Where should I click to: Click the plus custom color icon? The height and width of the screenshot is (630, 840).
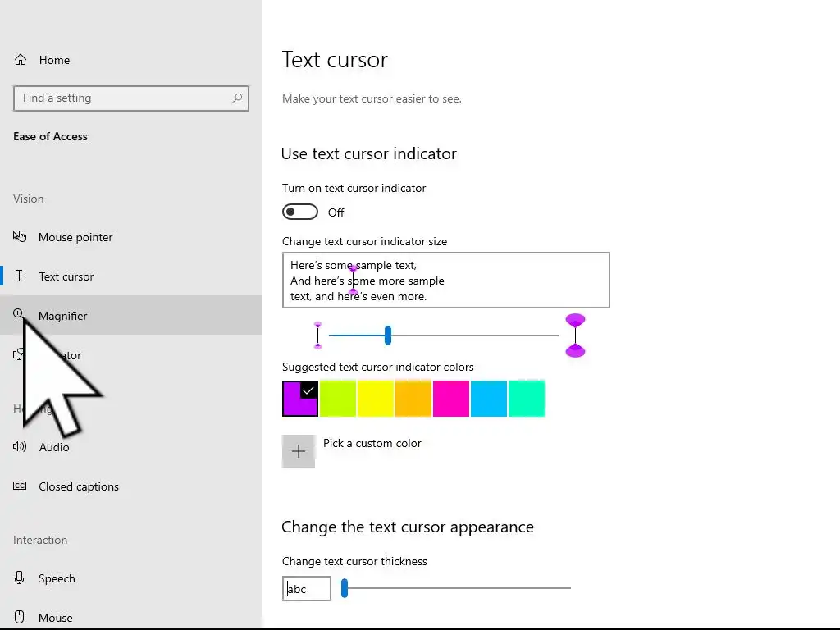coord(299,451)
